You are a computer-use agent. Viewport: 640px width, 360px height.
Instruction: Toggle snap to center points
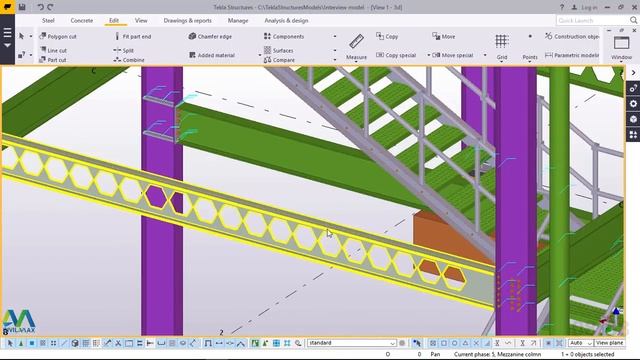coord(454,343)
